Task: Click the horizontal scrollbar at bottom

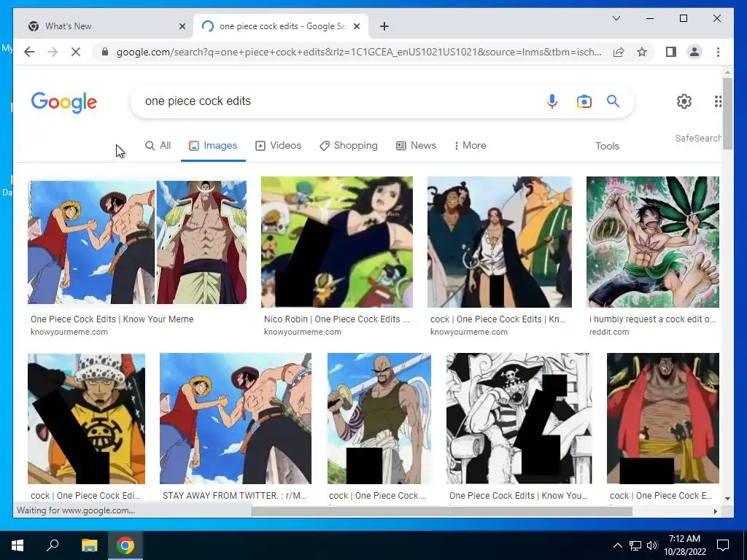Action: (x=441, y=511)
